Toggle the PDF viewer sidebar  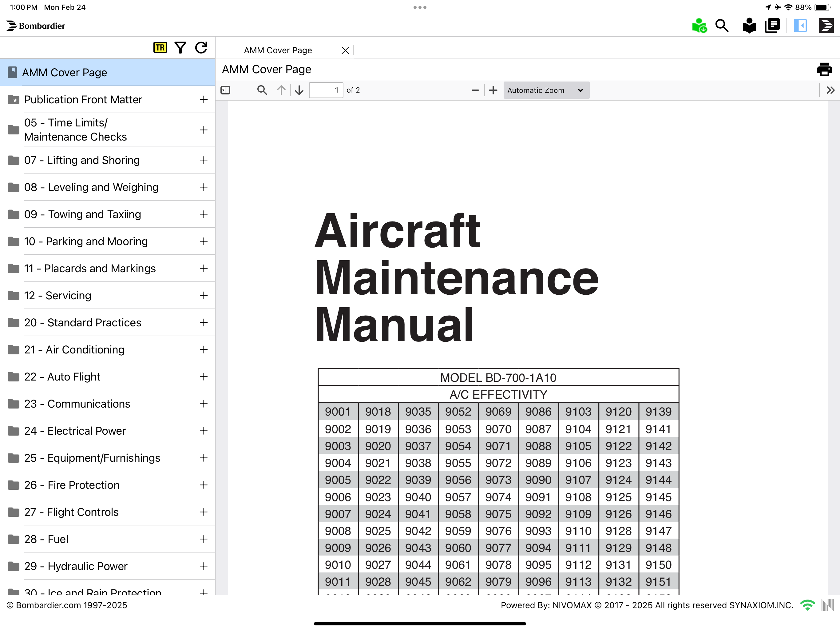pos(226,90)
